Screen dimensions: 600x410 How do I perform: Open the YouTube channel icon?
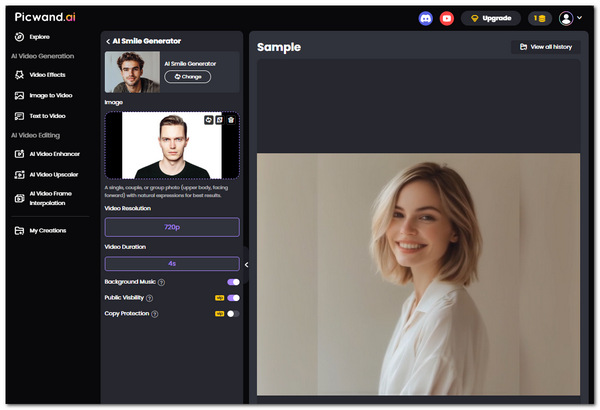click(x=446, y=18)
